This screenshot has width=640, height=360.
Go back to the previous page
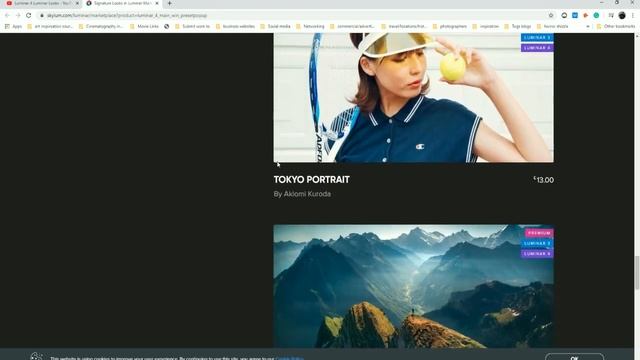pyautogui.click(x=7, y=15)
